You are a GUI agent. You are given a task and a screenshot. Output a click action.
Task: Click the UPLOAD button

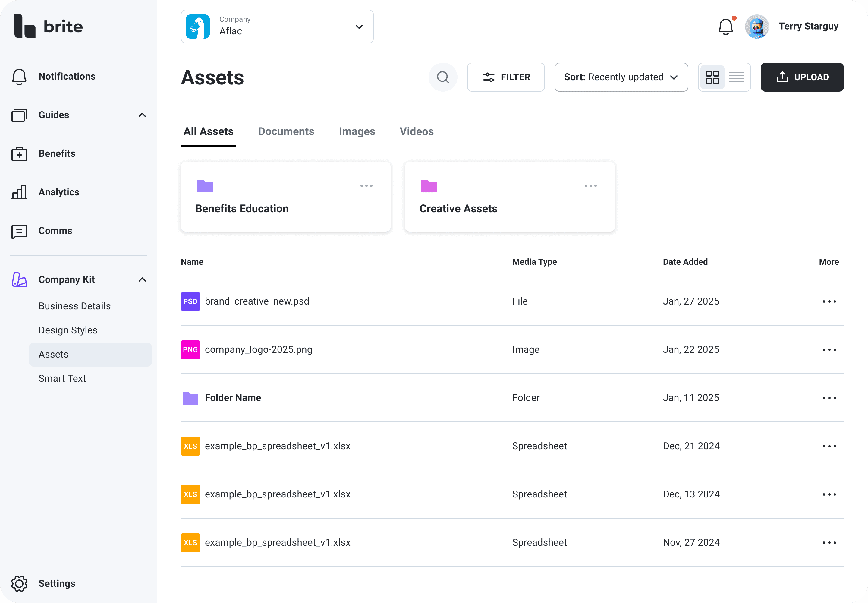tap(801, 77)
